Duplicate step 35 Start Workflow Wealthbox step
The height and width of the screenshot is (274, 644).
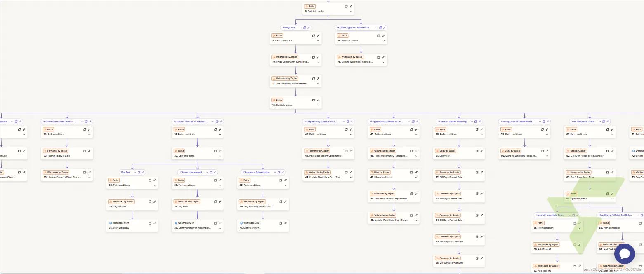[150, 223]
